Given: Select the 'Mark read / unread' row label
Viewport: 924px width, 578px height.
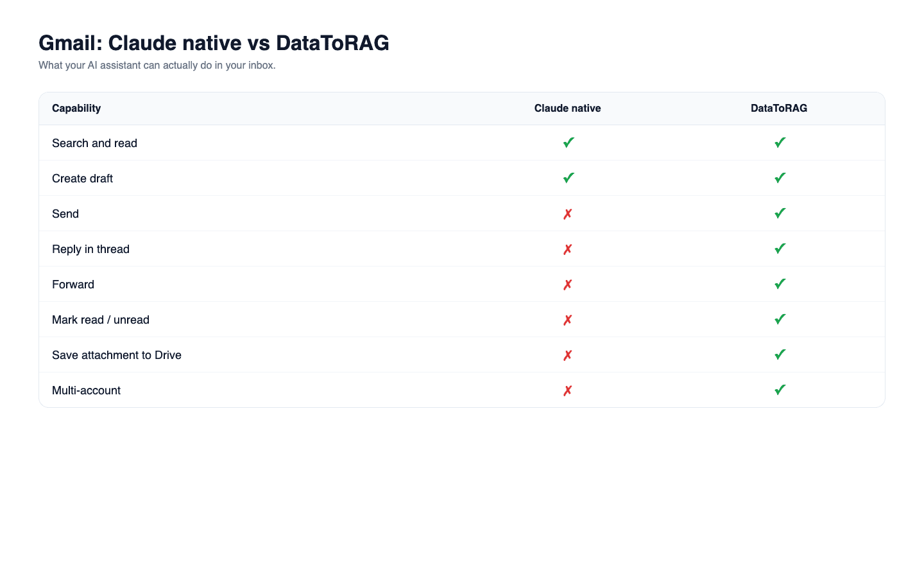Looking at the screenshot, I should (101, 320).
